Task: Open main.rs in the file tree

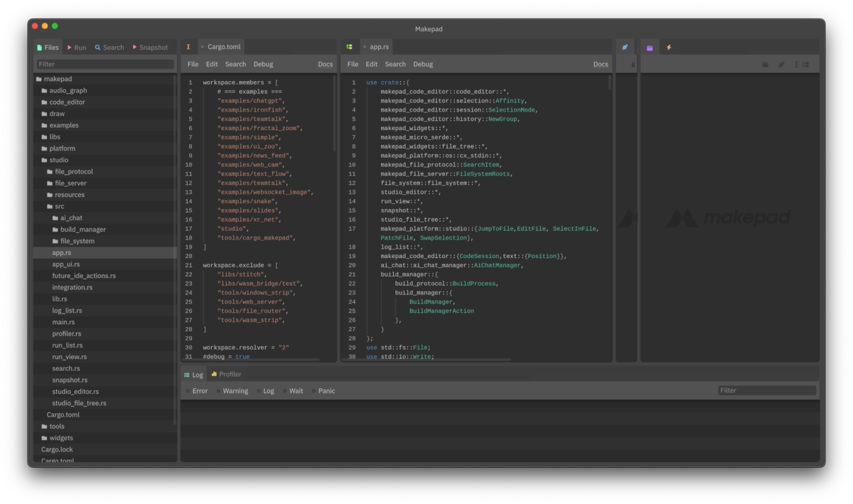Action: coord(105,322)
